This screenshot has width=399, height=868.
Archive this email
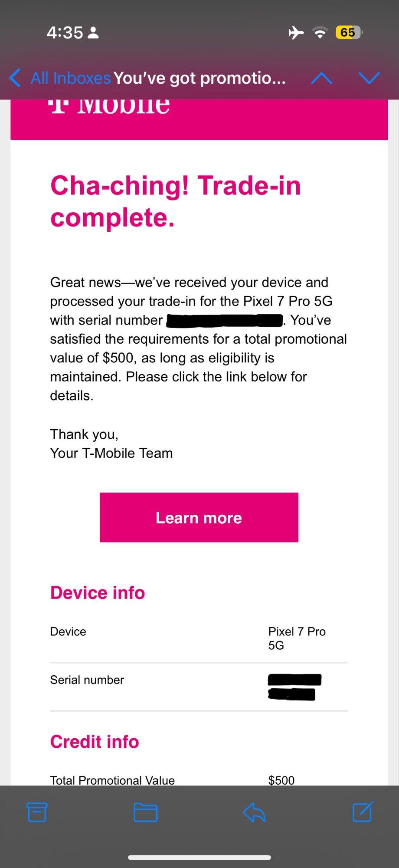[37, 812]
